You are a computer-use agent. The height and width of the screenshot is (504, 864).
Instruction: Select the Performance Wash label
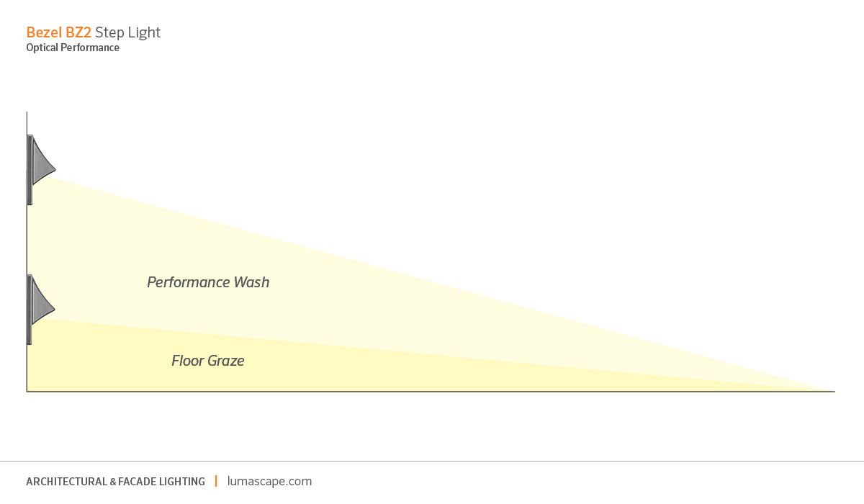[208, 282]
